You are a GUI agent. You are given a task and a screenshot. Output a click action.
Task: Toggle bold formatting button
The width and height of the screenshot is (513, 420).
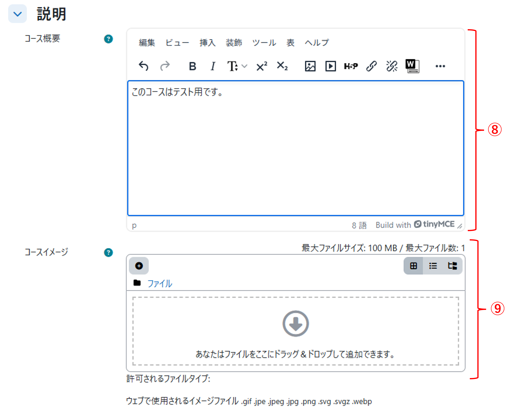tap(192, 66)
